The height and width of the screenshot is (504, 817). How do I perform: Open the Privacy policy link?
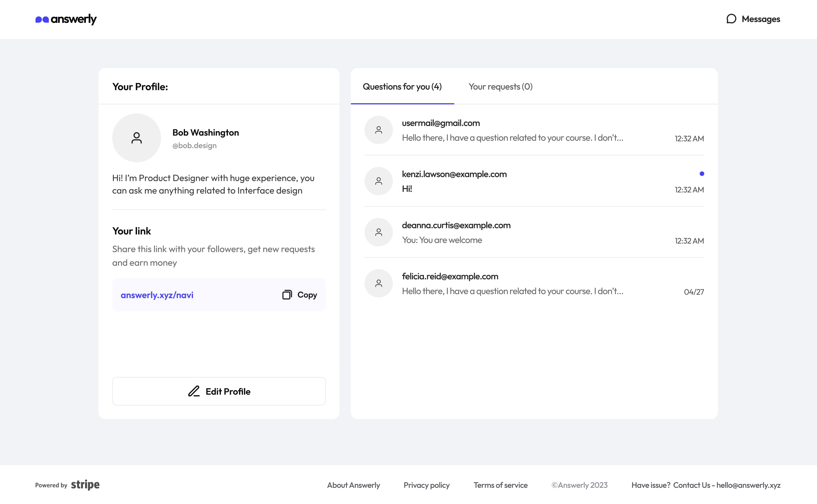click(x=427, y=485)
